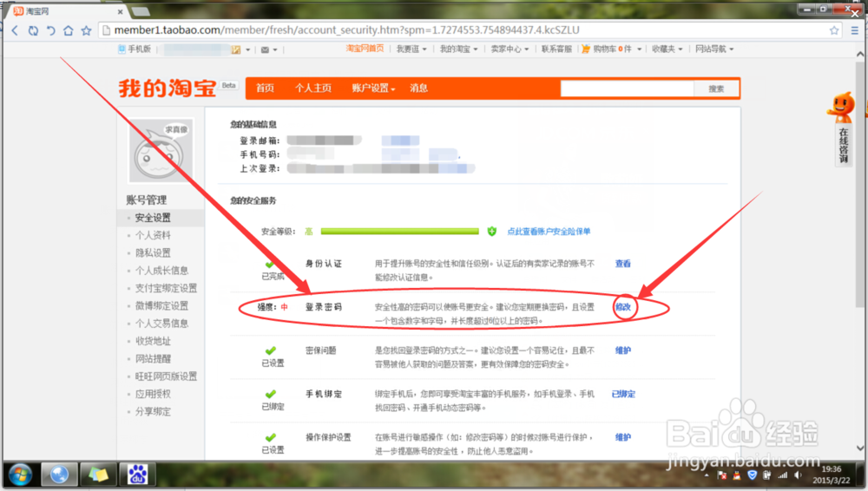Open the browser hamburger menu

pyautogui.click(x=855, y=30)
